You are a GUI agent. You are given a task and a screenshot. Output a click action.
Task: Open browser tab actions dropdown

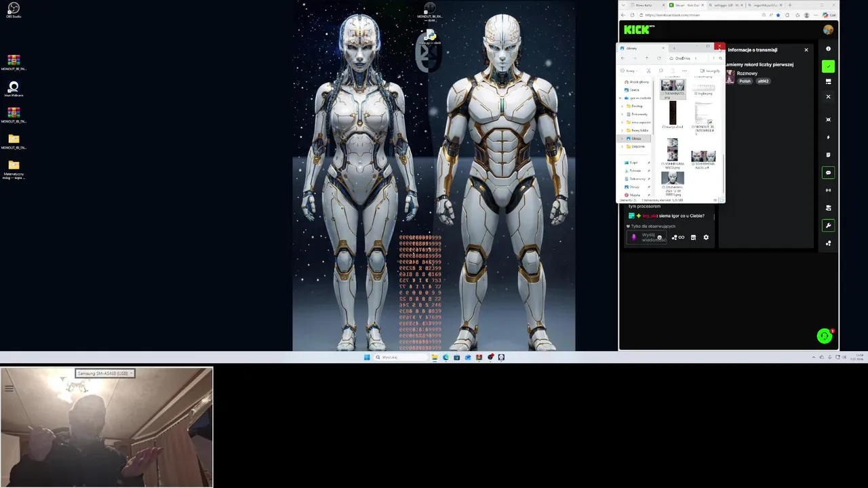click(x=623, y=5)
